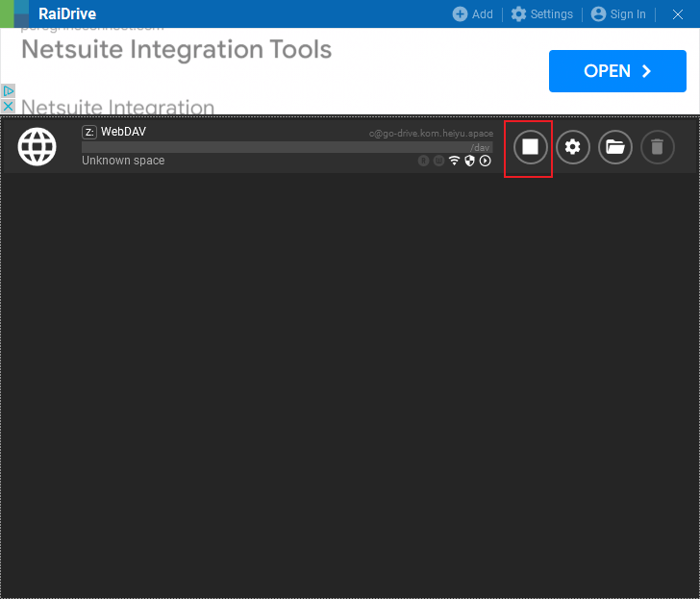Screen dimensions: 700x599
Task: Add a new drive
Action: pyautogui.click(x=473, y=14)
